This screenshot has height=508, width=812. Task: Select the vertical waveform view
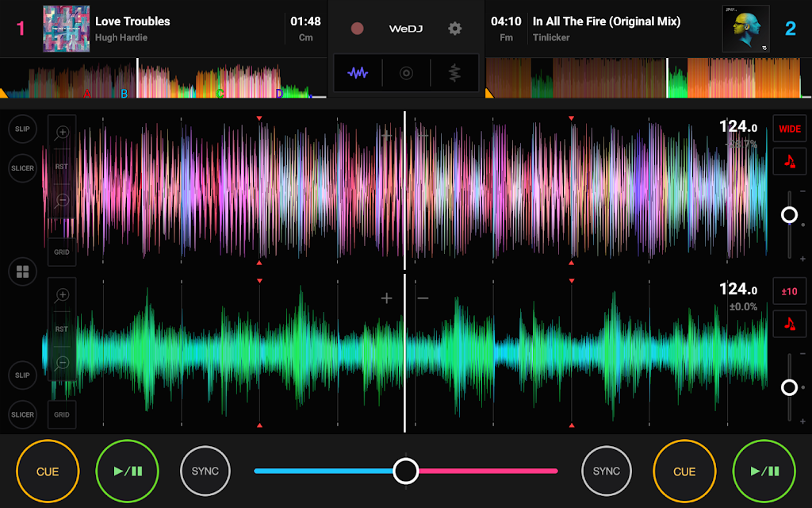454,73
